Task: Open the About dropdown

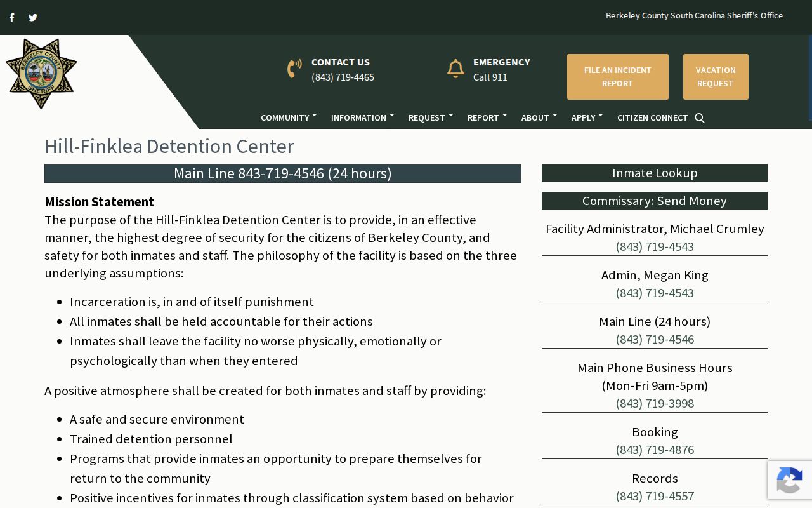Action: 539,117
